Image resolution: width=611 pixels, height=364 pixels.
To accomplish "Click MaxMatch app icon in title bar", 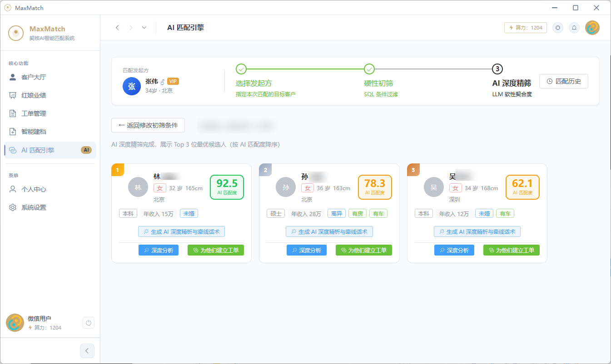I will coord(7,8).
